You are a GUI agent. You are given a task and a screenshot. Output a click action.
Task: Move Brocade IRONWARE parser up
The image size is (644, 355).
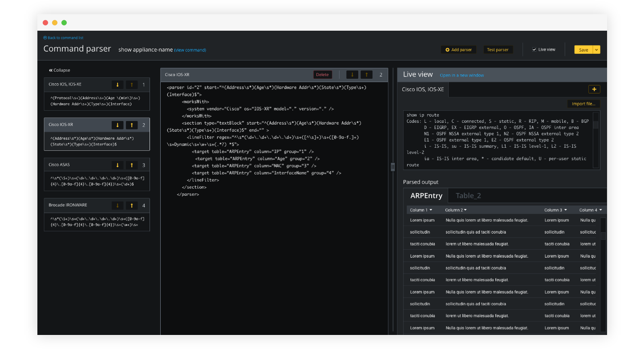(132, 206)
